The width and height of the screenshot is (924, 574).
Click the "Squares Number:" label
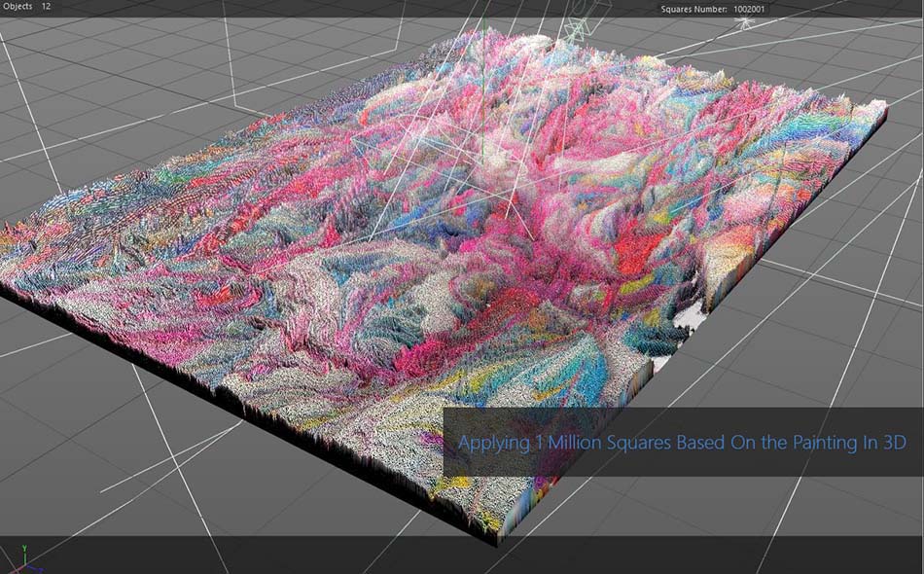coord(695,9)
